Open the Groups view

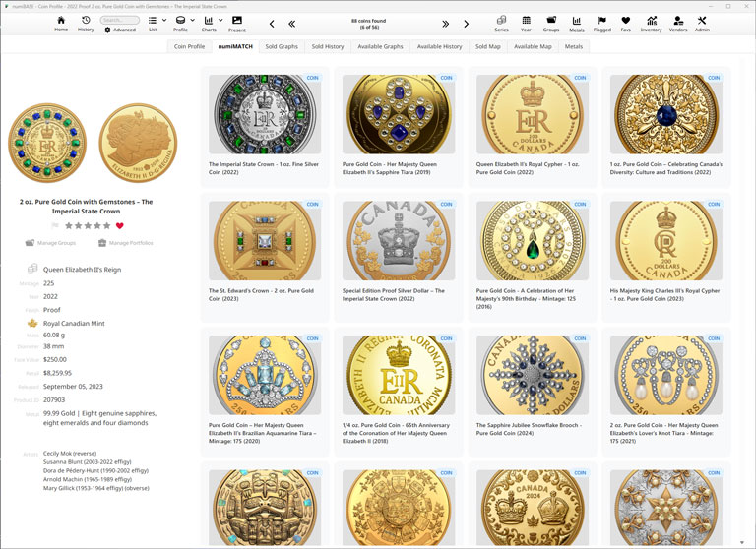[551, 24]
